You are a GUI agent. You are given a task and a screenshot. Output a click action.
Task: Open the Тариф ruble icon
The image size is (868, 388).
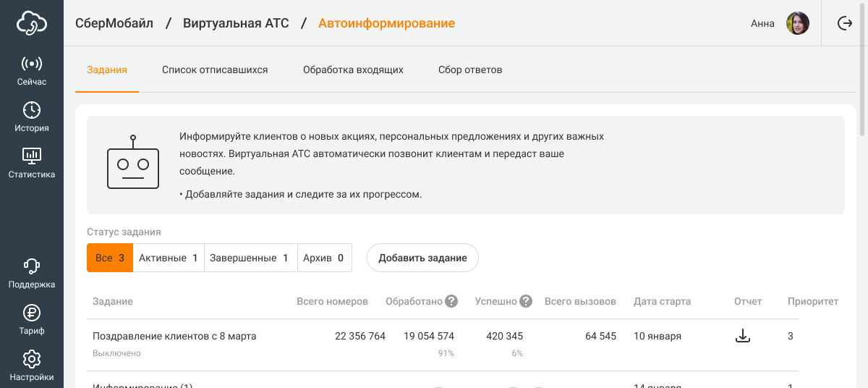point(32,313)
